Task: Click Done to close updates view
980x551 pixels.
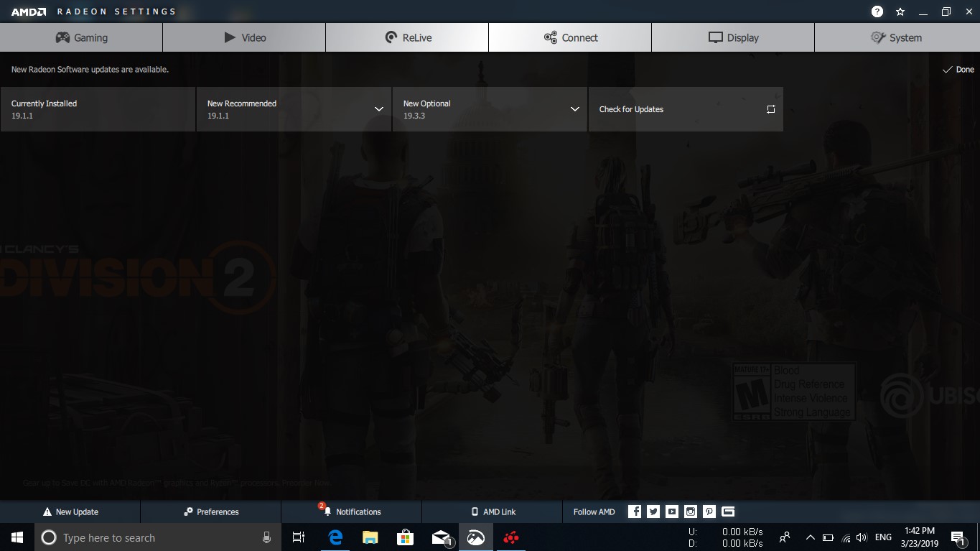Action: (958, 70)
